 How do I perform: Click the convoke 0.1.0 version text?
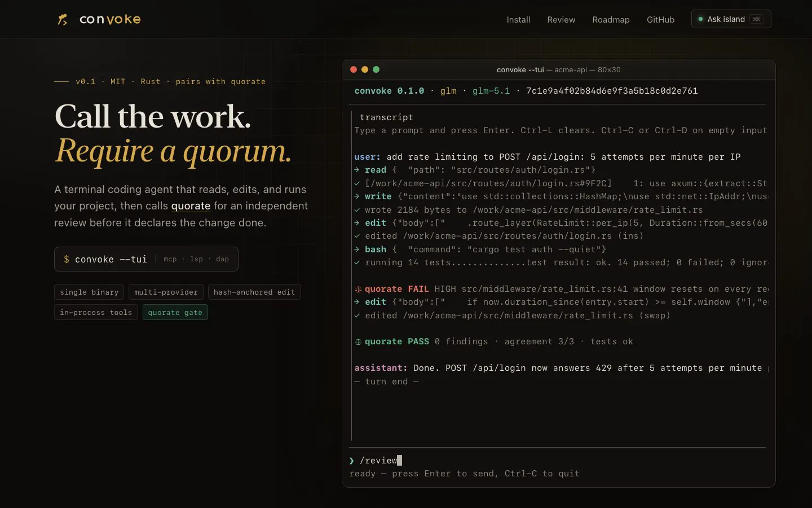[x=389, y=91]
